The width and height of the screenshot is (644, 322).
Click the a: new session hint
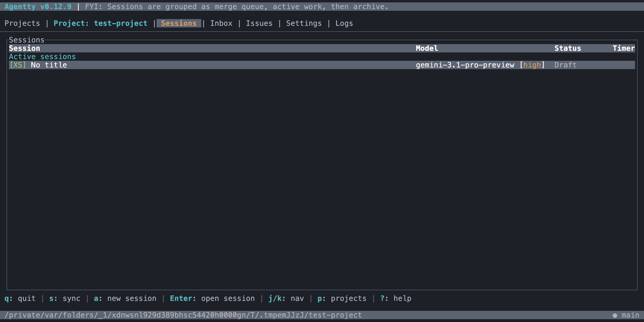pos(125,298)
